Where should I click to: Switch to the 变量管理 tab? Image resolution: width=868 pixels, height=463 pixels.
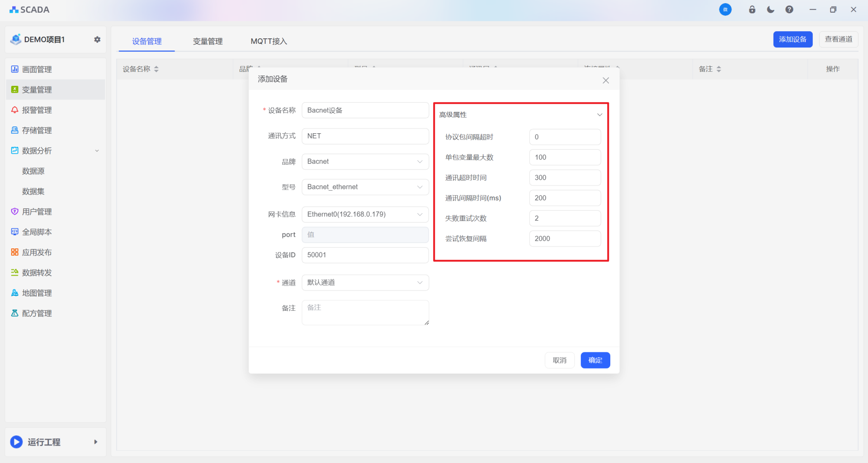tap(208, 42)
